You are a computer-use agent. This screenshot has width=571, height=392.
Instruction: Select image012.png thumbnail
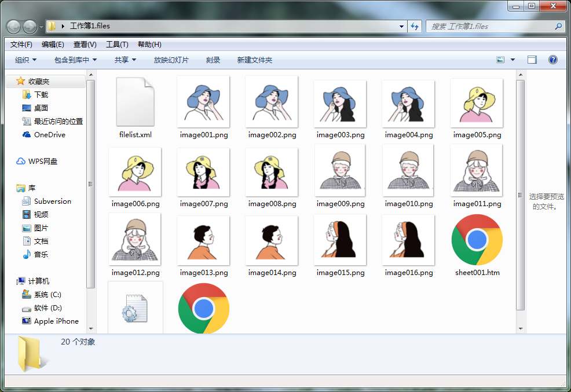tap(135, 239)
